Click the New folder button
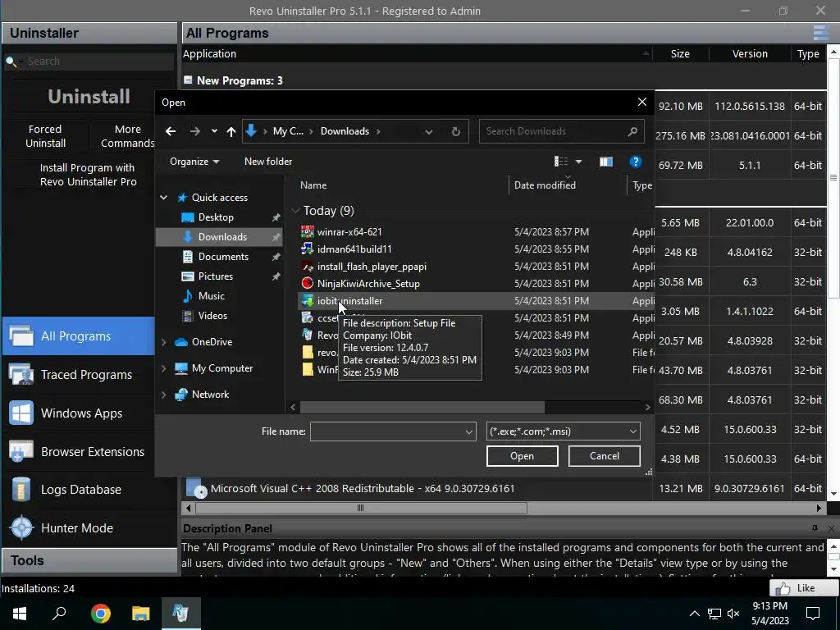840x630 pixels. (268, 162)
